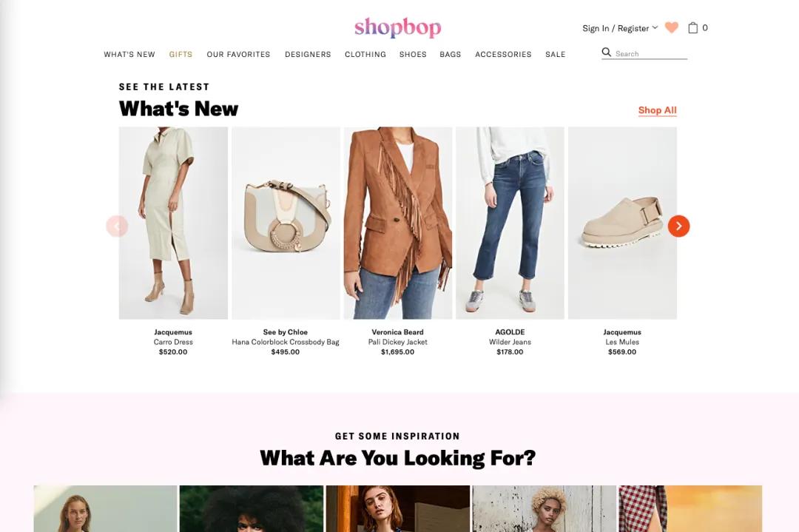799x532 pixels.
Task: Select the Gifts navigation item
Action: pyautogui.click(x=181, y=54)
